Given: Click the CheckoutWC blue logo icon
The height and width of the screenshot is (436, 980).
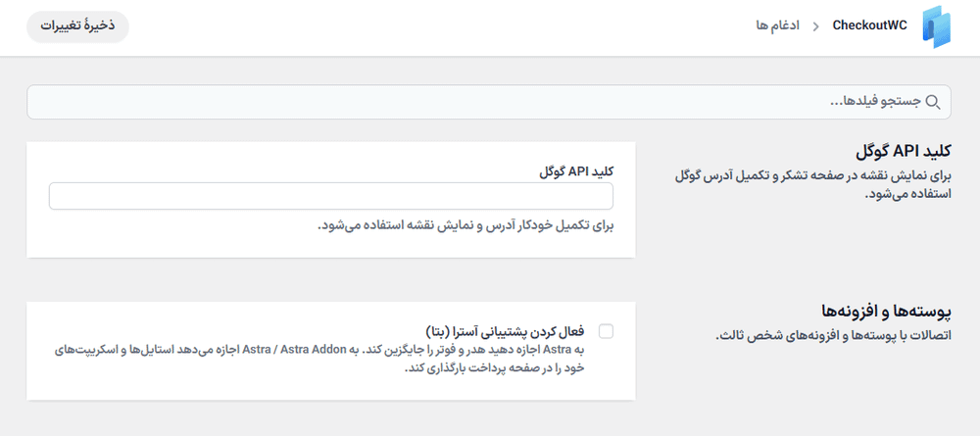Looking at the screenshot, I should coord(936,26).
